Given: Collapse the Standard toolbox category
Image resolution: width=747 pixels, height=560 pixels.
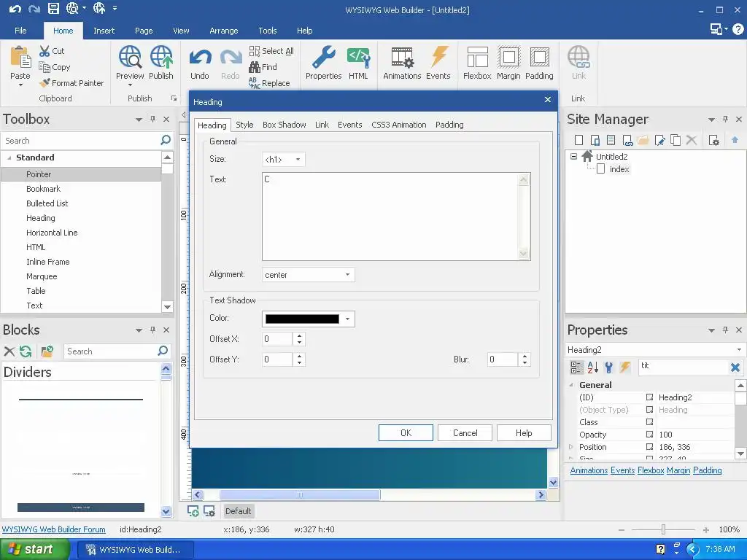Looking at the screenshot, I should (x=9, y=157).
